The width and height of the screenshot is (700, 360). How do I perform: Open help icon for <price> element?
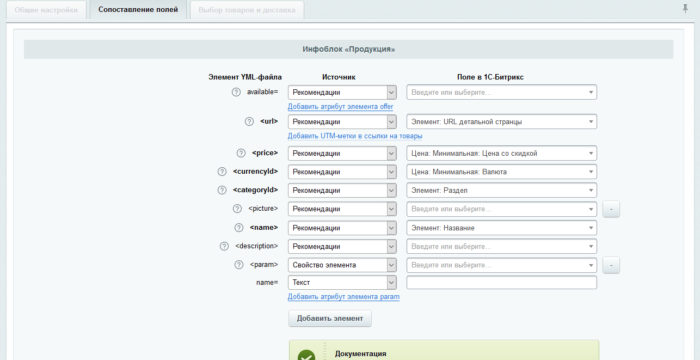241,153
